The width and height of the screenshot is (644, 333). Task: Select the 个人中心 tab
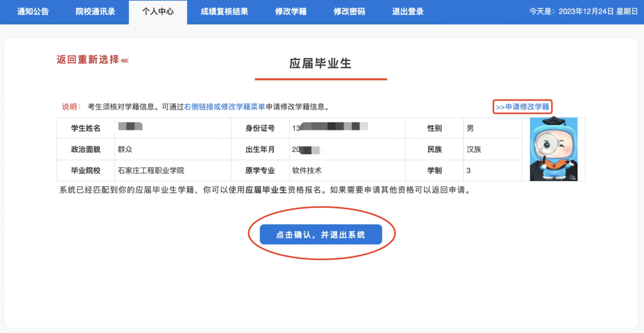click(158, 11)
